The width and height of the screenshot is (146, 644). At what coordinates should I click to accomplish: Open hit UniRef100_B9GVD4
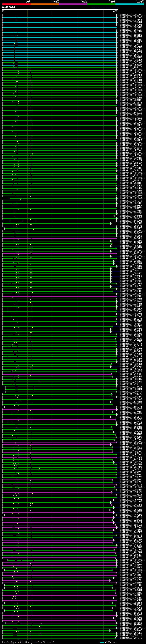131,22
